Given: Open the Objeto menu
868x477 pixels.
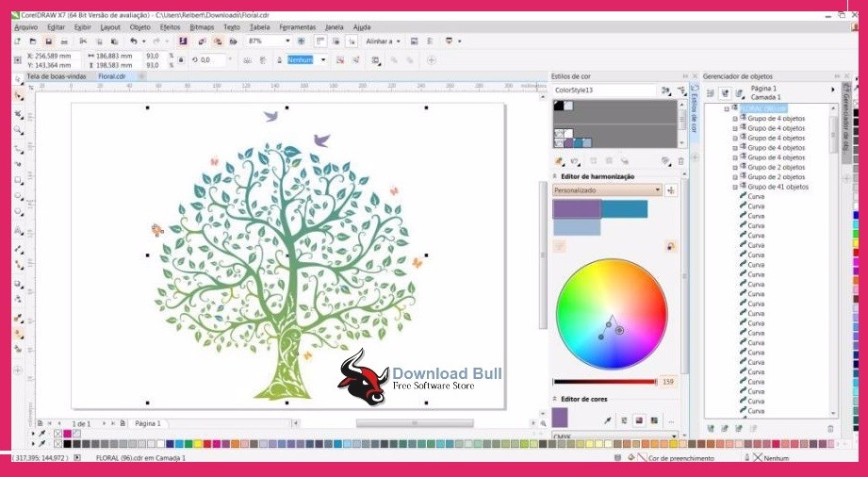Looking at the screenshot, I should [140, 27].
